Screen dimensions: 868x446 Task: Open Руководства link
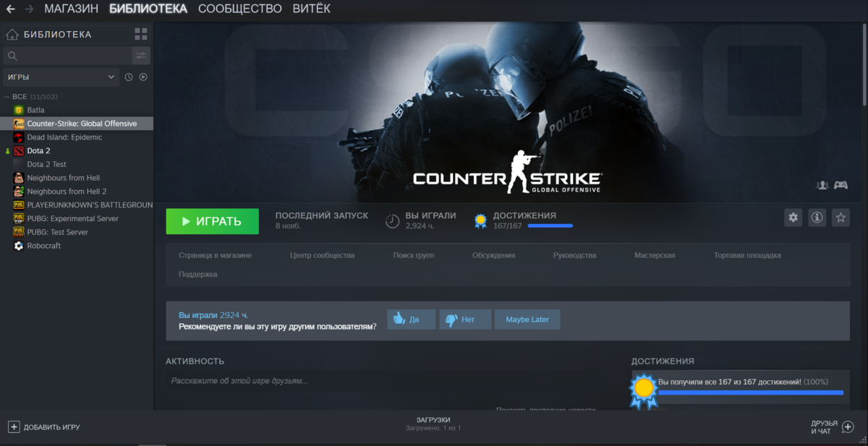coord(574,255)
